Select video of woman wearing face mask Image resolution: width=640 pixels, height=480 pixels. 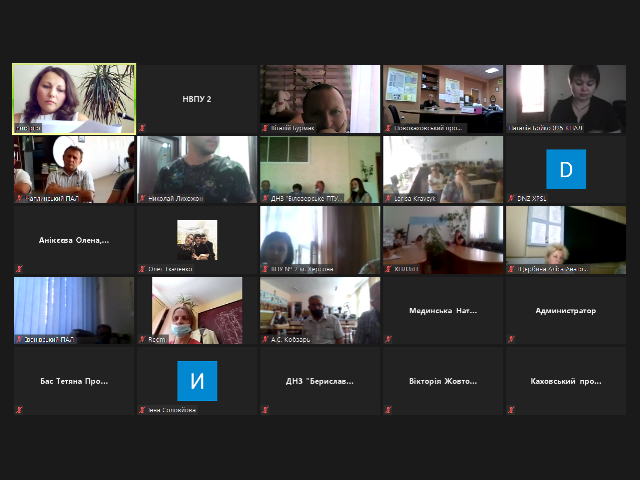pos(197,309)
